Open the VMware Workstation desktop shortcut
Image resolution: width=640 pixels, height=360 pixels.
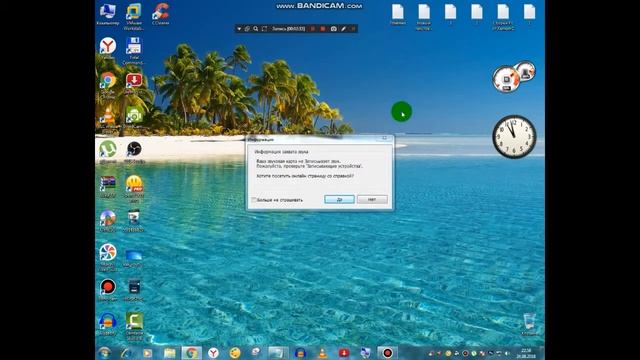(x=133, y=17)
